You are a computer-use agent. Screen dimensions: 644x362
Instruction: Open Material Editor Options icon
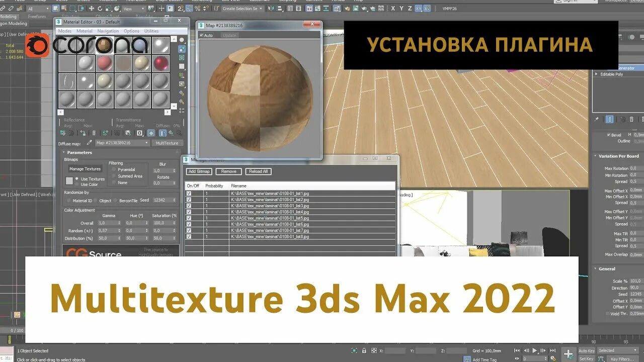[182, 93]
